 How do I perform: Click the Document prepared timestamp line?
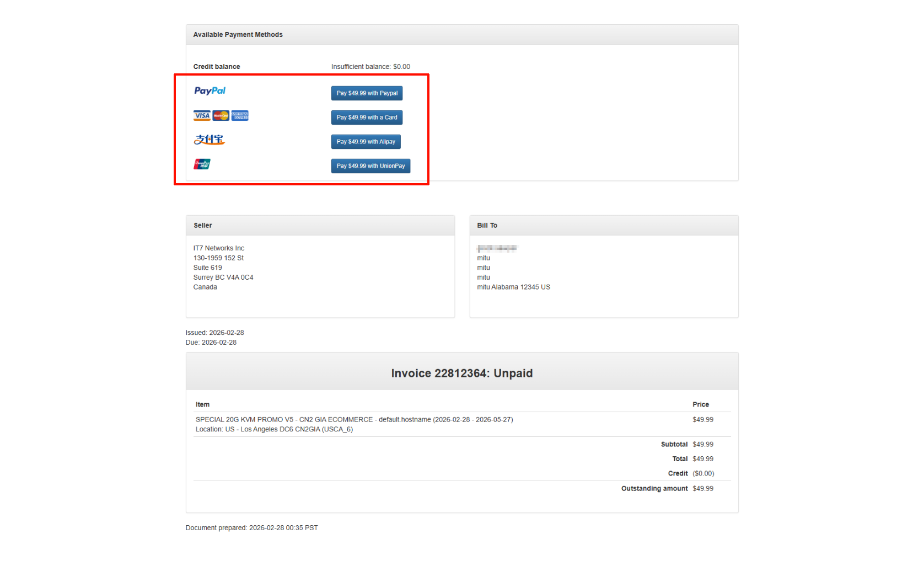[251, 528]
